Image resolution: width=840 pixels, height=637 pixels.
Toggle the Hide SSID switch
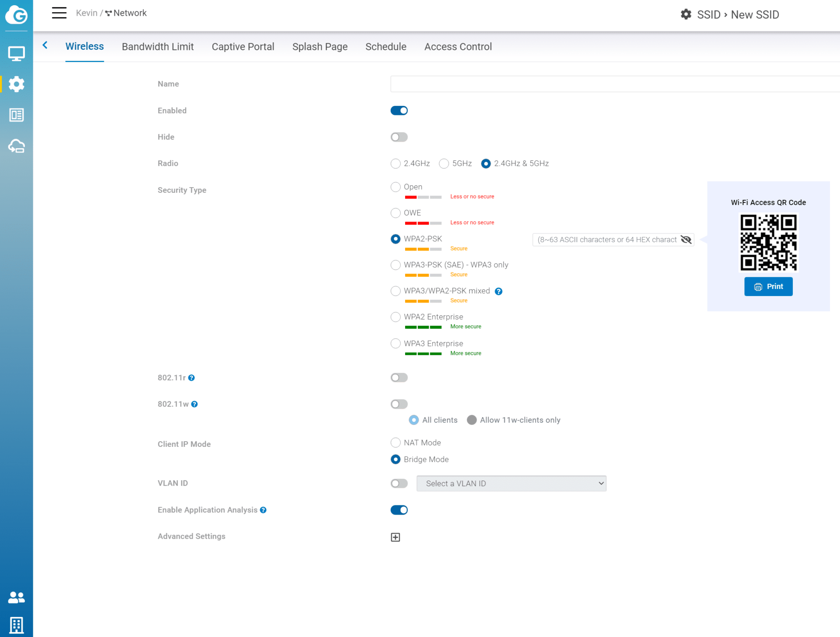point(399,137)
